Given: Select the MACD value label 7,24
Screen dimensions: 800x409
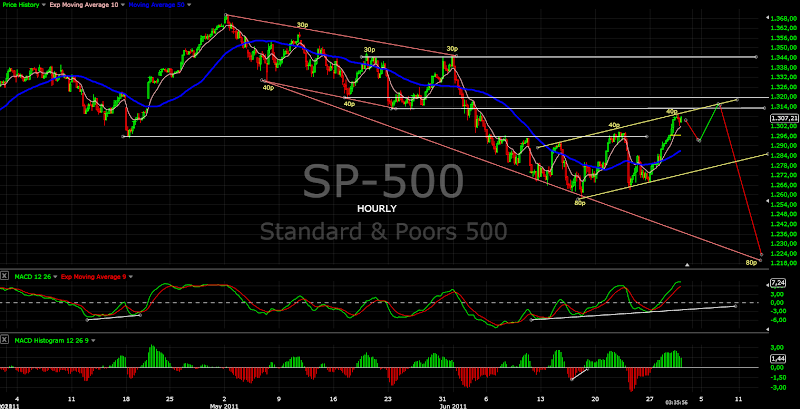Looking at the screenshot, I should (778, 282).
